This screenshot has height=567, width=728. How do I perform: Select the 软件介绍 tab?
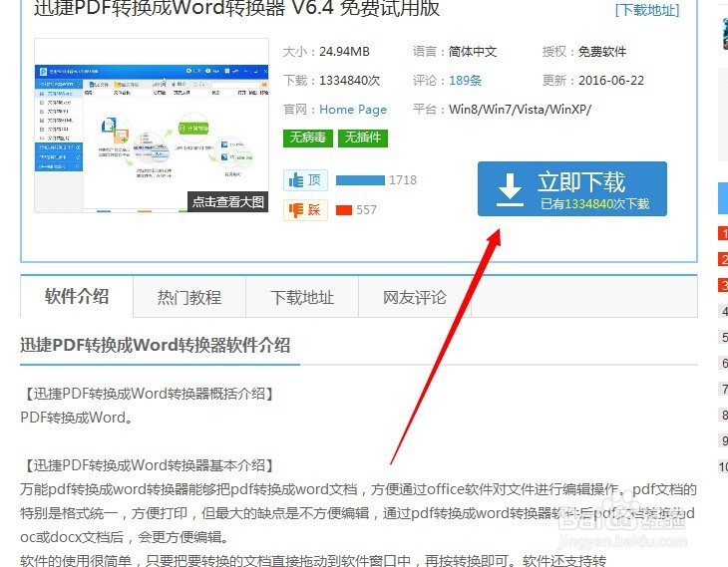[77, 297]
